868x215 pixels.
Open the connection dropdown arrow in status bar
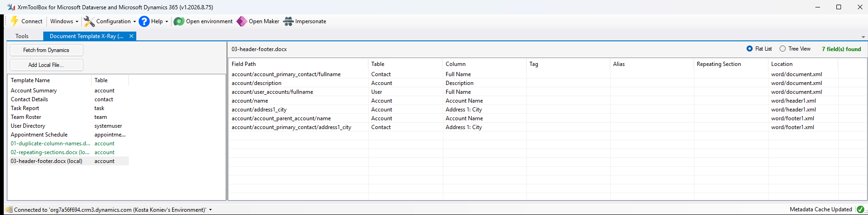(211, 210)
